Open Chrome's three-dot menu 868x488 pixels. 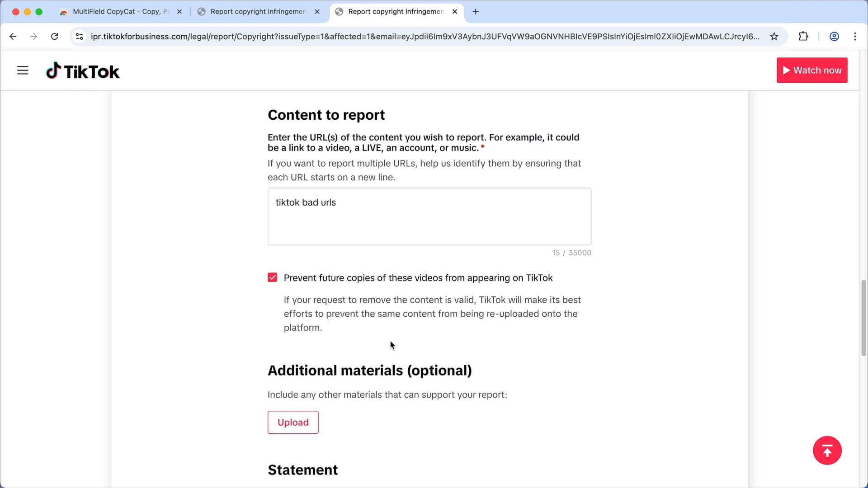855,37
